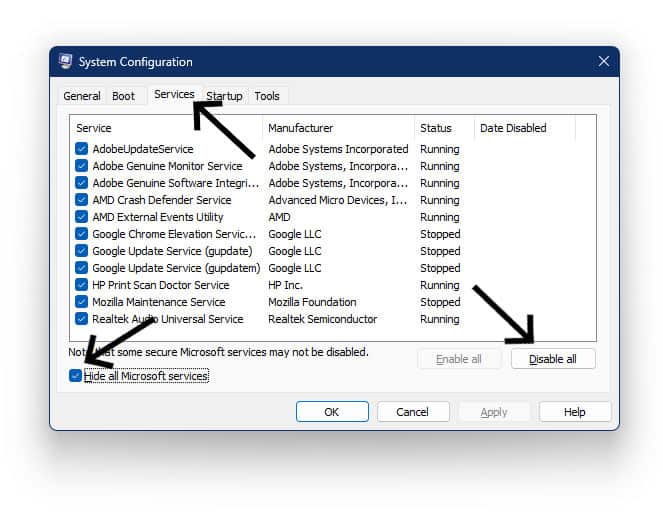Switch to the Boot tab
The width and height of the screenshot is (663, 519).
point(123,96)
